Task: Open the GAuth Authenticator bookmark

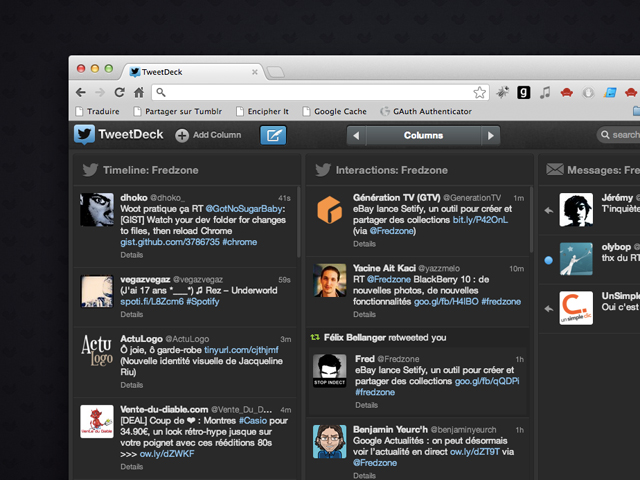Action: [426, 111]
